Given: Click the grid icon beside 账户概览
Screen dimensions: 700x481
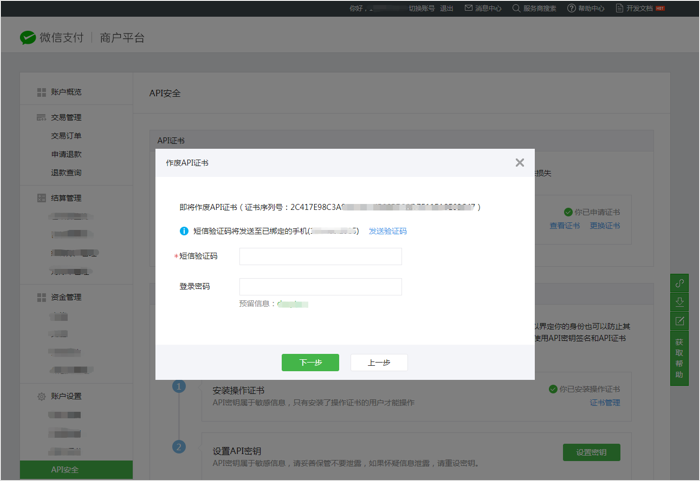Looking at the screenshot, I should (x=42, y=92).
